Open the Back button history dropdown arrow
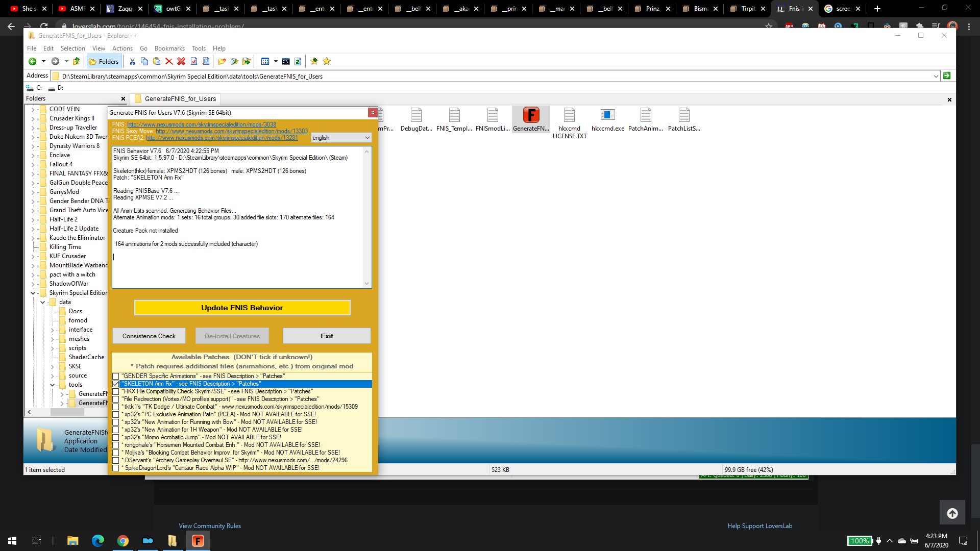Viewport: 980px width, 551px height. [43, 62]
